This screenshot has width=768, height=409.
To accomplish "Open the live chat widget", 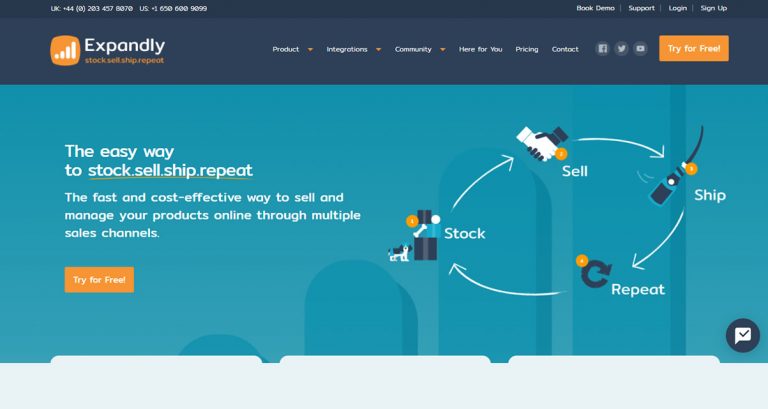I will click(x=743, y=336).
